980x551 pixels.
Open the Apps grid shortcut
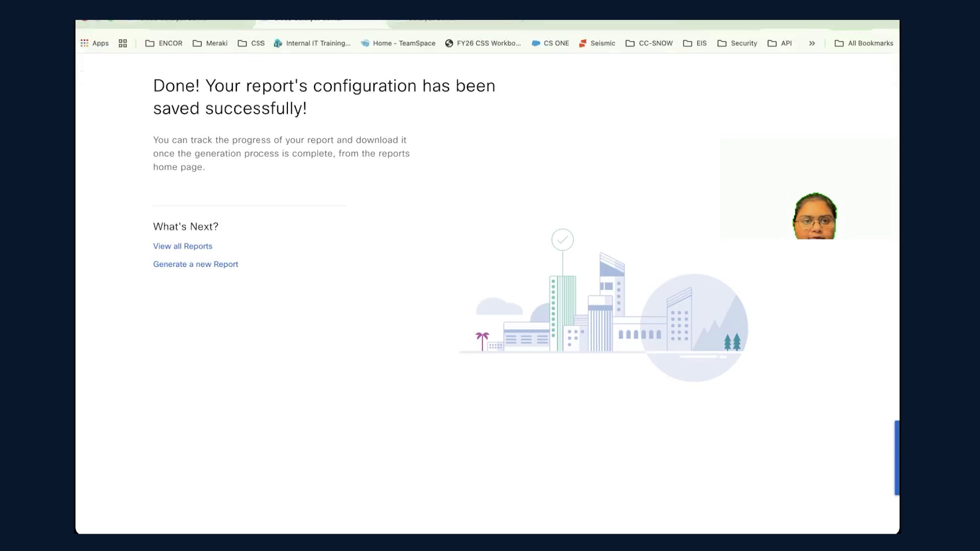pos(94,43)
